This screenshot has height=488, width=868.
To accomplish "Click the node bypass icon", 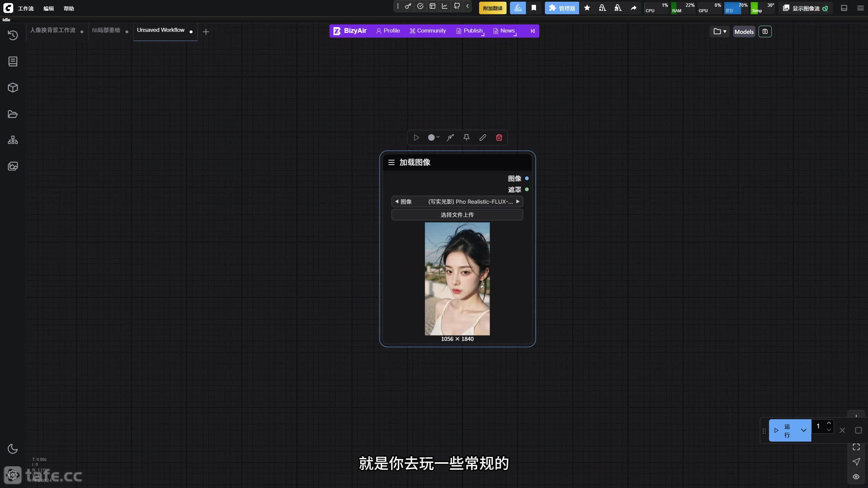I will (450, 138).
